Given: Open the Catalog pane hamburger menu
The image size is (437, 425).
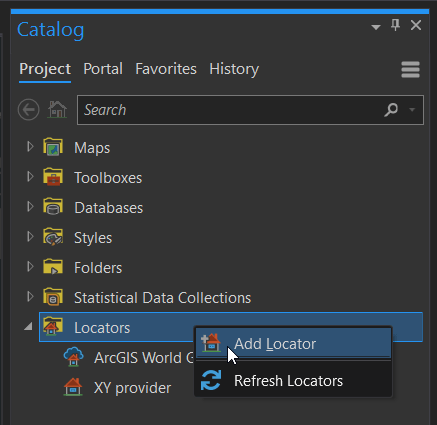Looking at the screenshot, I should (410, 69).
